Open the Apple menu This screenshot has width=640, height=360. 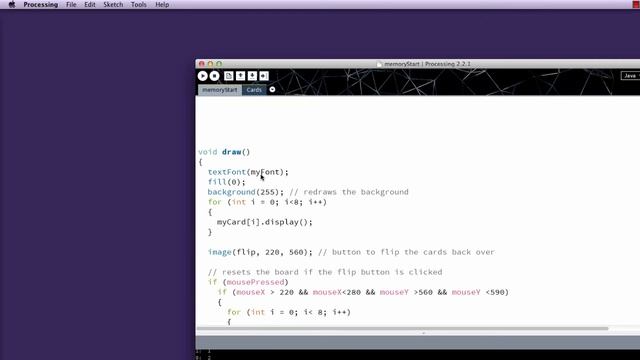click(x=12, y=4)
